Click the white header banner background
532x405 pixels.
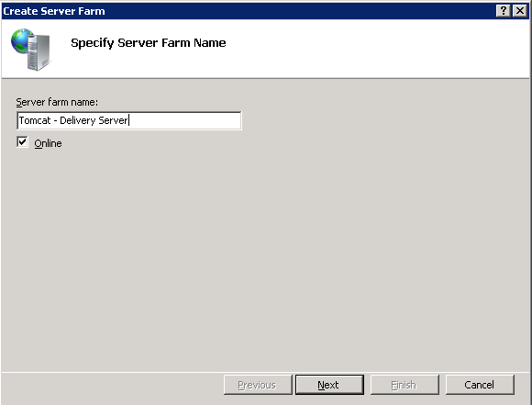point(373,49)
